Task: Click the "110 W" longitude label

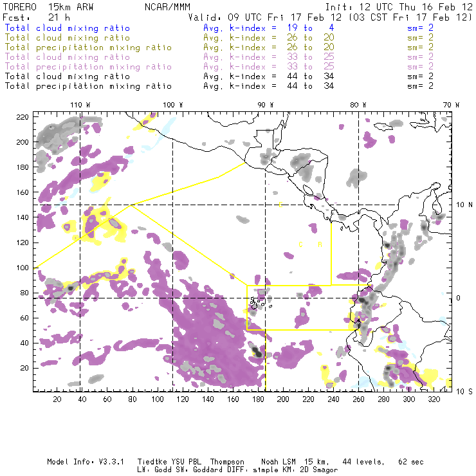Action: pyautogui.click(x=80, y=105)
